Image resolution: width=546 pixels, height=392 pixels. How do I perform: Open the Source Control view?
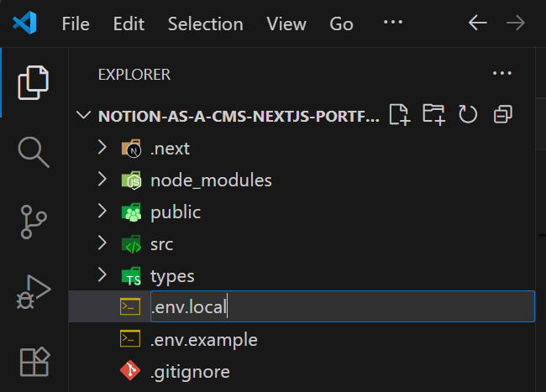[34, 222]
